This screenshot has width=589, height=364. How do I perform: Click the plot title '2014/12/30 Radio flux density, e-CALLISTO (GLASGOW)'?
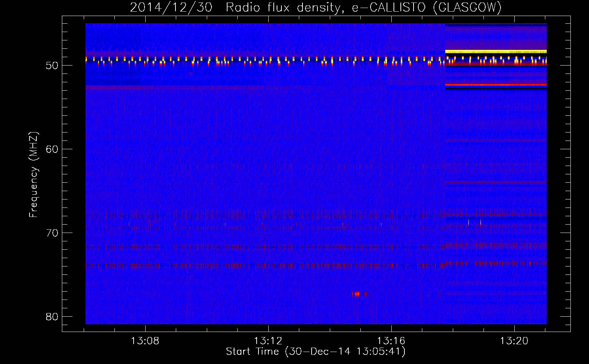pos(316,7)
